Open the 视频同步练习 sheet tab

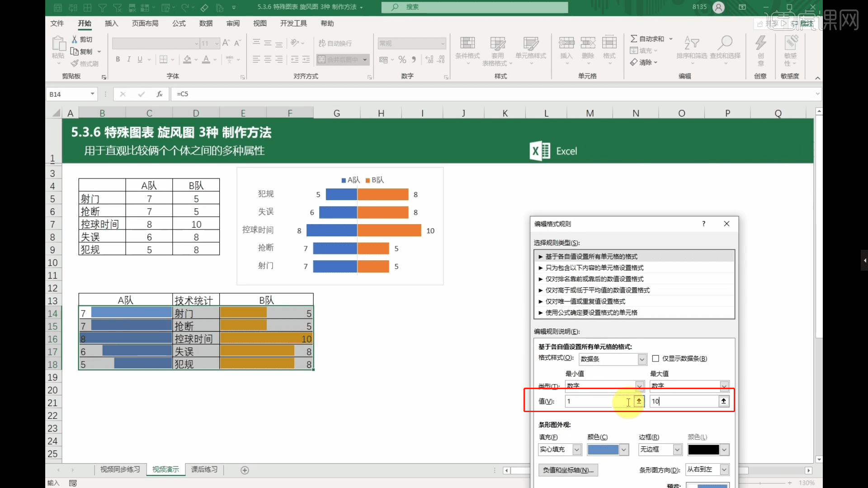120,469
